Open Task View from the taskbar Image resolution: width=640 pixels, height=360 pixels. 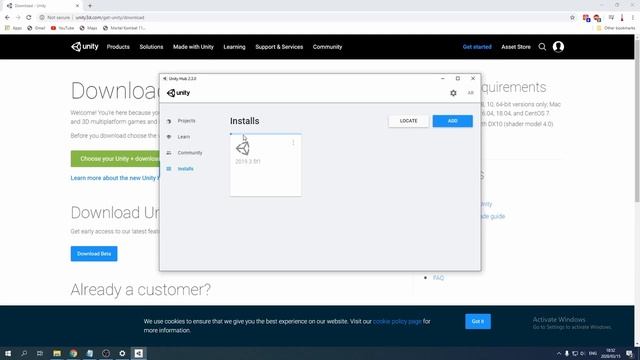[40, 353]
